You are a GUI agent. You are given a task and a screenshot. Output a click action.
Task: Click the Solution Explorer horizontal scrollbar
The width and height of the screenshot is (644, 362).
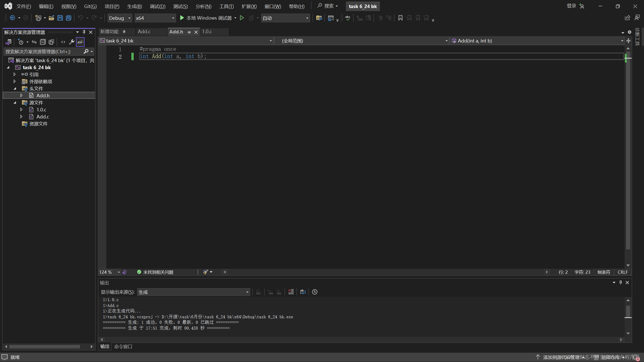(x=45, y=347)
